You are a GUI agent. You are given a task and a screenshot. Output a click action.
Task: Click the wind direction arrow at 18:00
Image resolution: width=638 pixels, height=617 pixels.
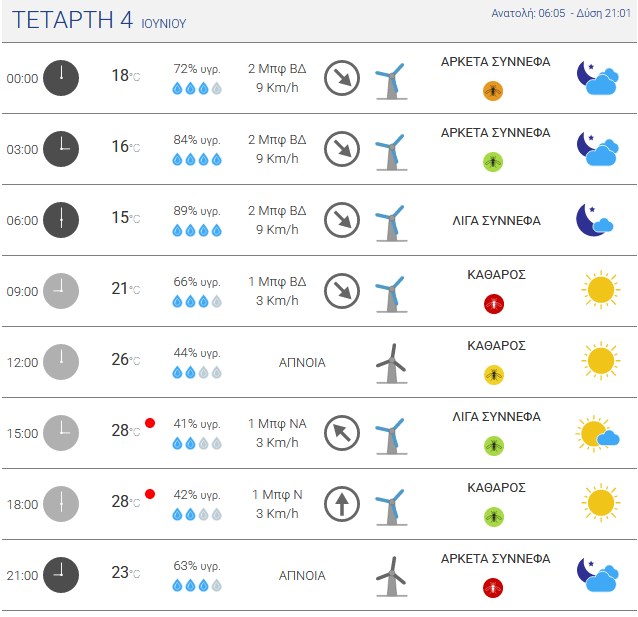[x=342, y=504]
